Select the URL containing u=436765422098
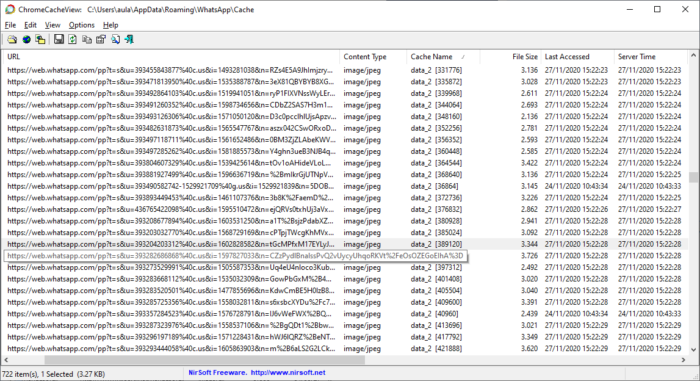Screen dimensions: 700x381 pyautogui.click(x=171, y=209)
